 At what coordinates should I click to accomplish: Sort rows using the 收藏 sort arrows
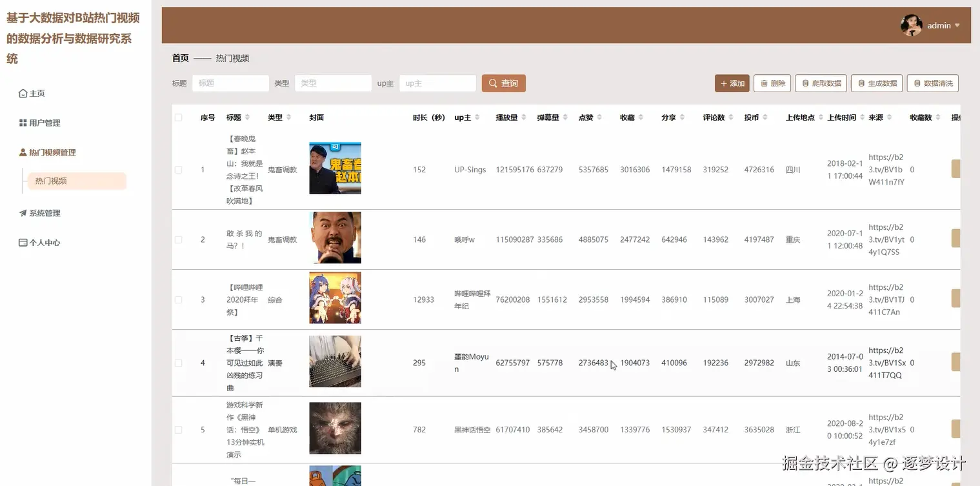coord(641,117)
